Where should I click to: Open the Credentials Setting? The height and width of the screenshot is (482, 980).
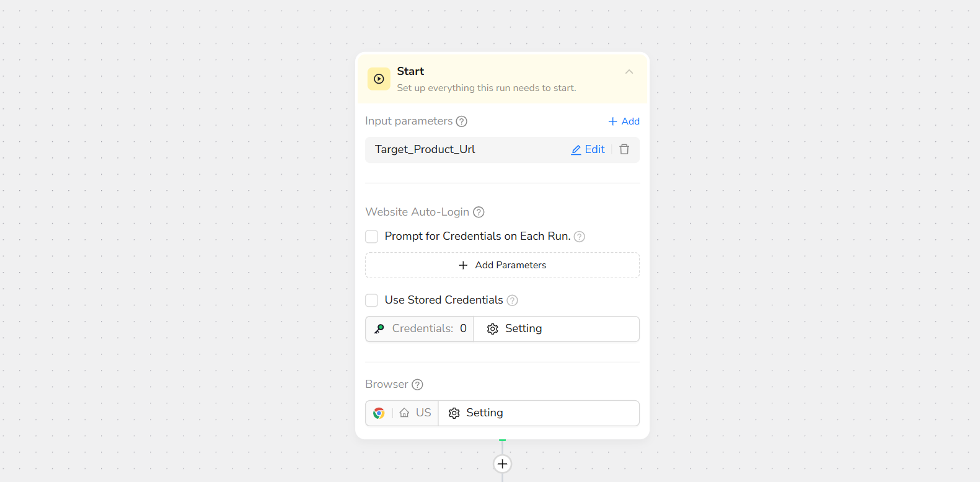click(514, 329)
